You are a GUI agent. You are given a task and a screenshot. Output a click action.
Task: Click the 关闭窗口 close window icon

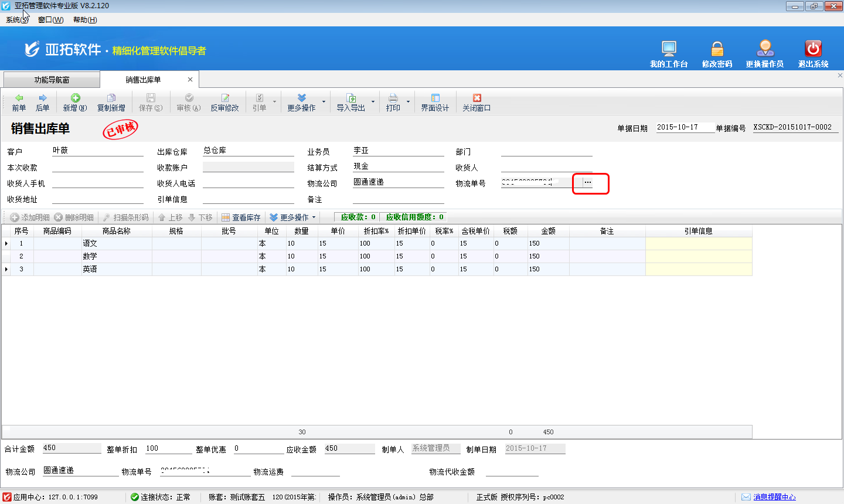coord(477,98)
